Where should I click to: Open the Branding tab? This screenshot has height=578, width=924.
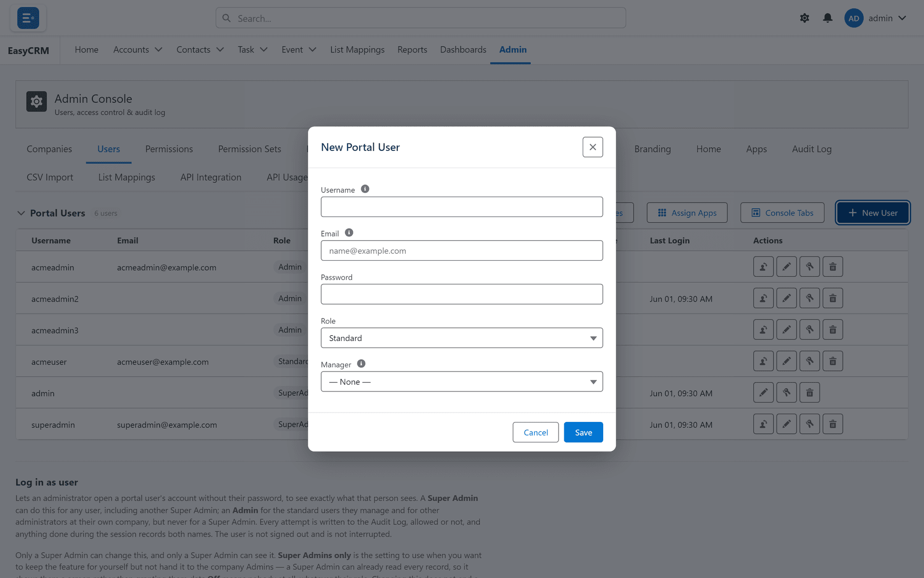point(653,149)
